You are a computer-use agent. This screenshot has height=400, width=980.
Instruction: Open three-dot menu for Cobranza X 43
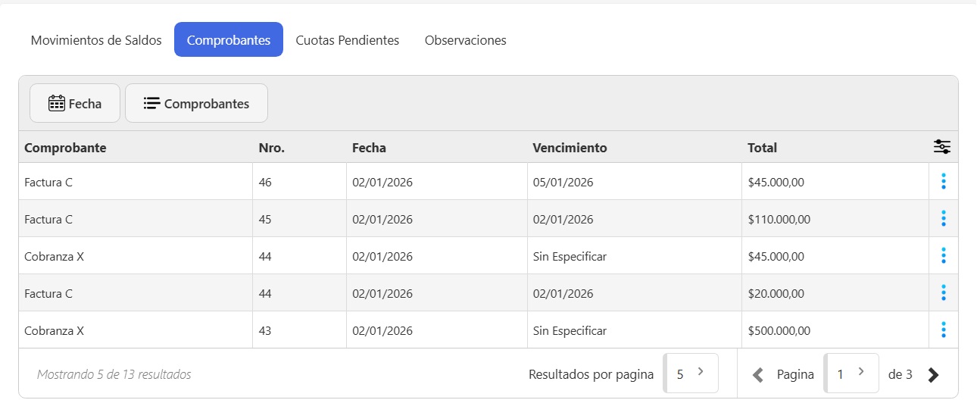click(943, 330)
